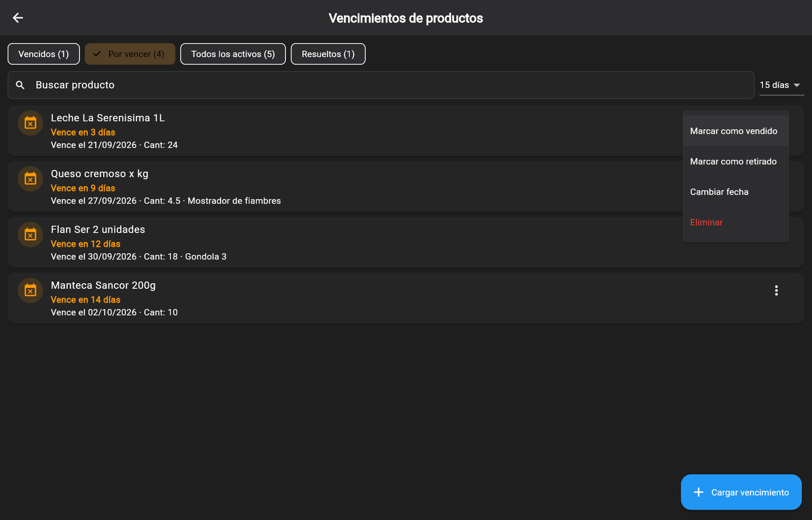Click the Vencimientos de productos page title
Viewport: 812px width, 520px height.
tap(406, 18)
